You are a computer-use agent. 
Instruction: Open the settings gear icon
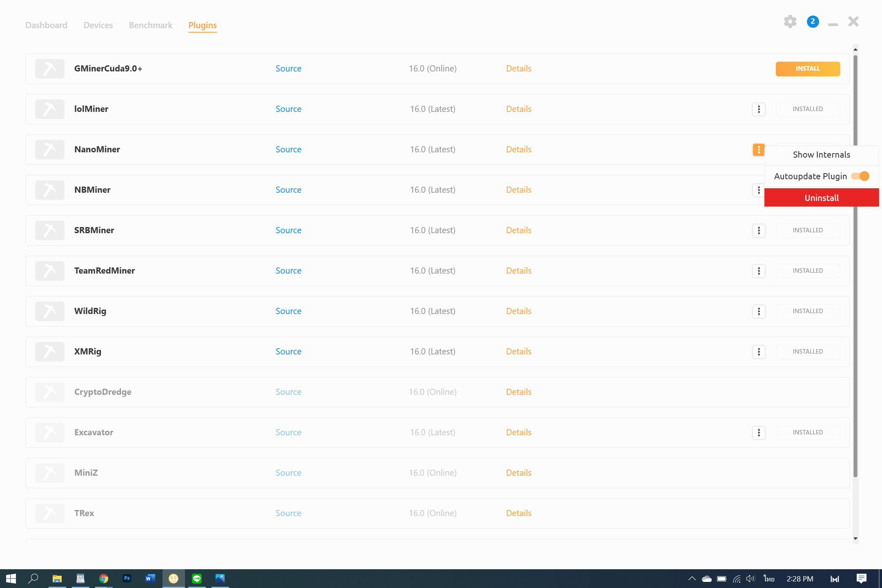pos(790,22)
